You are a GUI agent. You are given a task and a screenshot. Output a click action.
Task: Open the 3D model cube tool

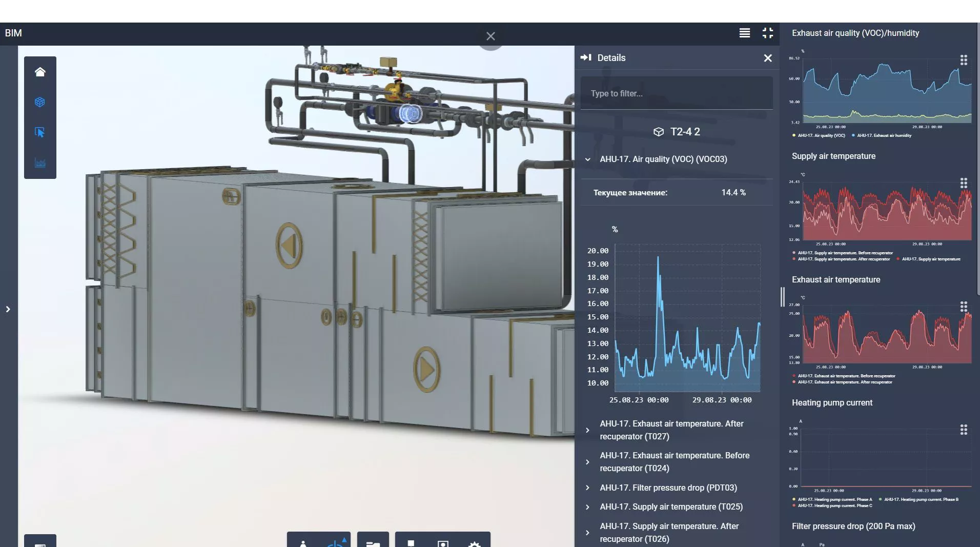[40, 102]
